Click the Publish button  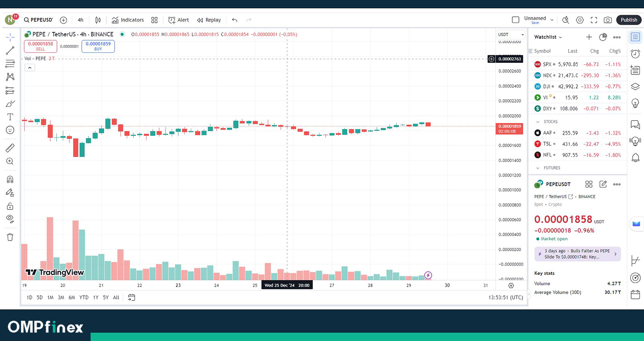629,20
